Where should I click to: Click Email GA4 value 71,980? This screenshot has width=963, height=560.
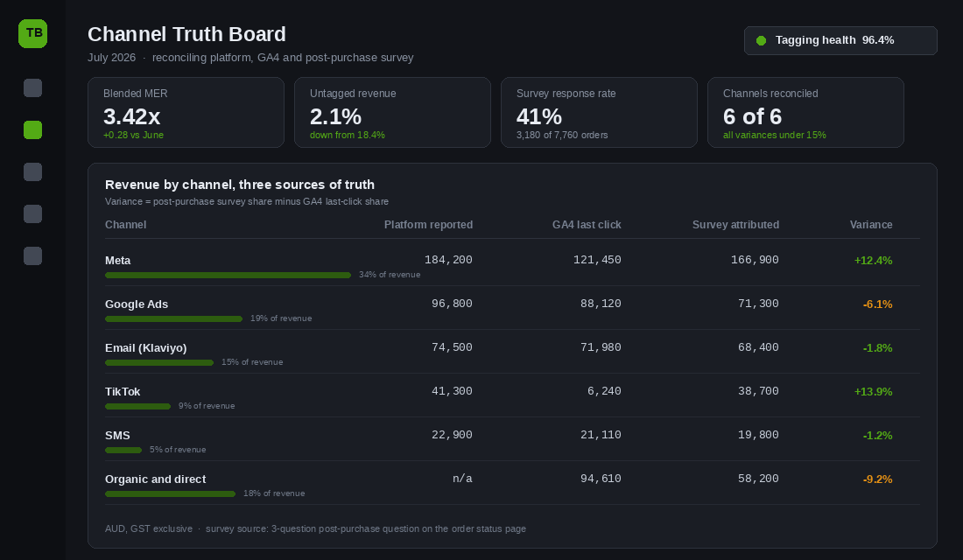(601, 346)
